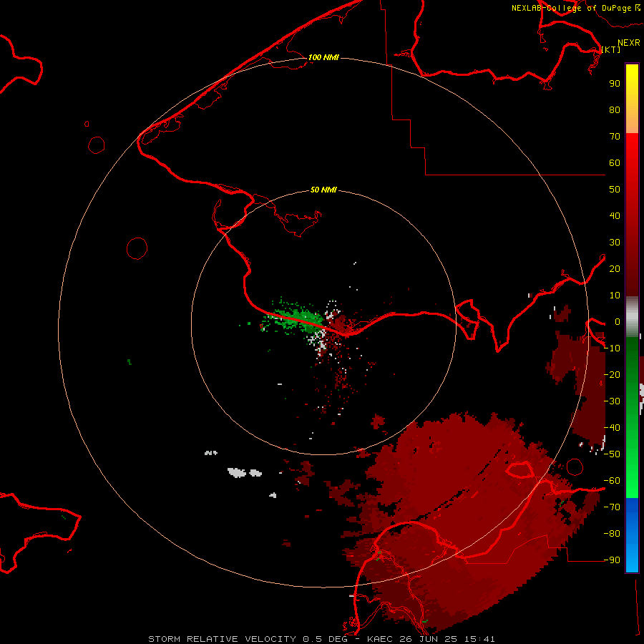Select the positive 10 scale value
Viewport: 644px width, 644px height.
coord(615,296)
